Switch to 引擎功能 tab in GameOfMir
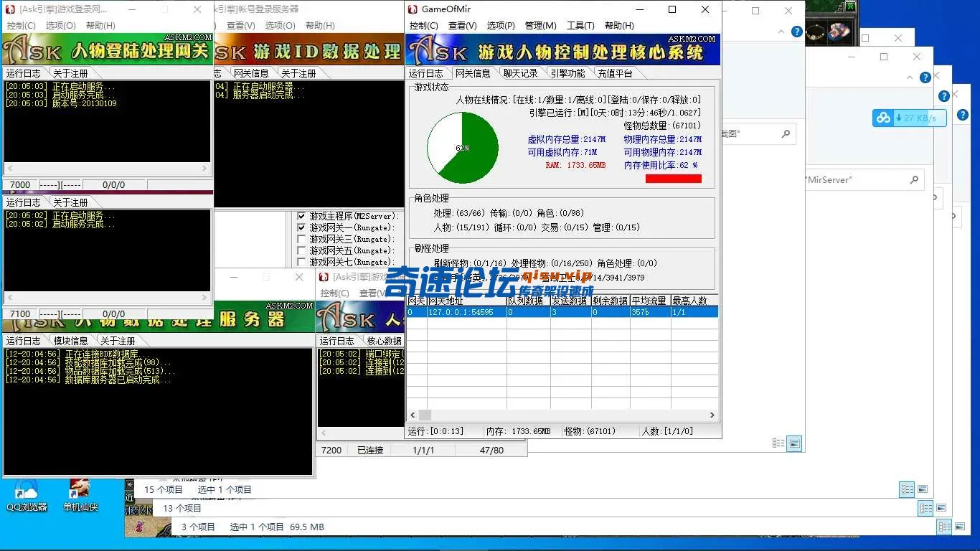980x551 pixels. [x=567, y=73]
